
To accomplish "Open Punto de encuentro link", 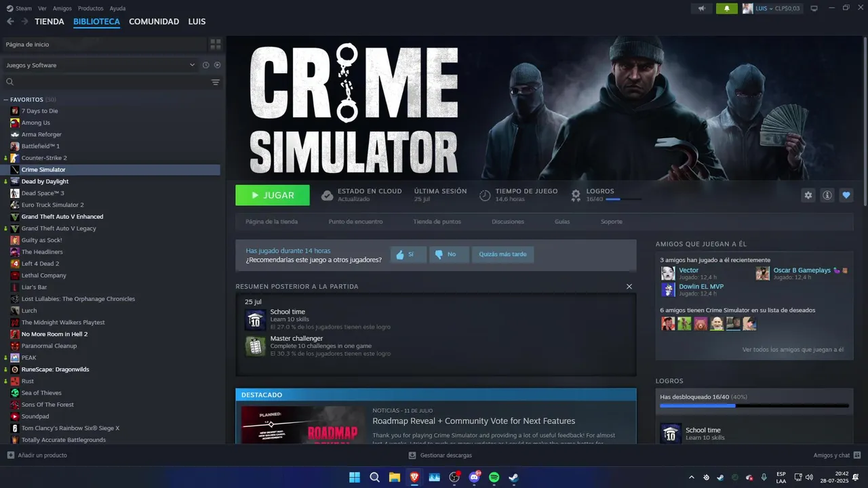I will click(x=355, y=222).
